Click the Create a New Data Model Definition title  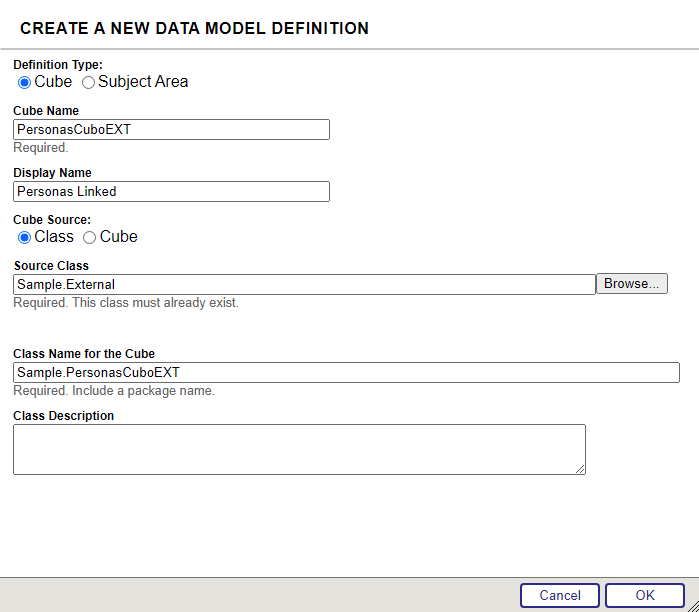194,29
